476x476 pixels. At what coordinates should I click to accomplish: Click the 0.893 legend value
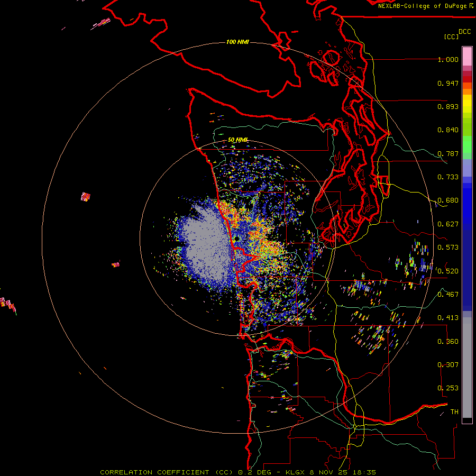[x=448, y=106]
